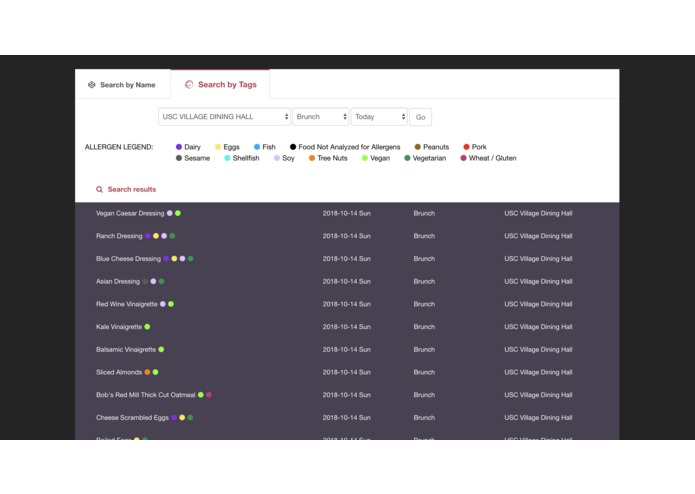Screen dimensions: 695x494
Task: Open the USC Village Dining Hall dropdown
Action: 224,117
